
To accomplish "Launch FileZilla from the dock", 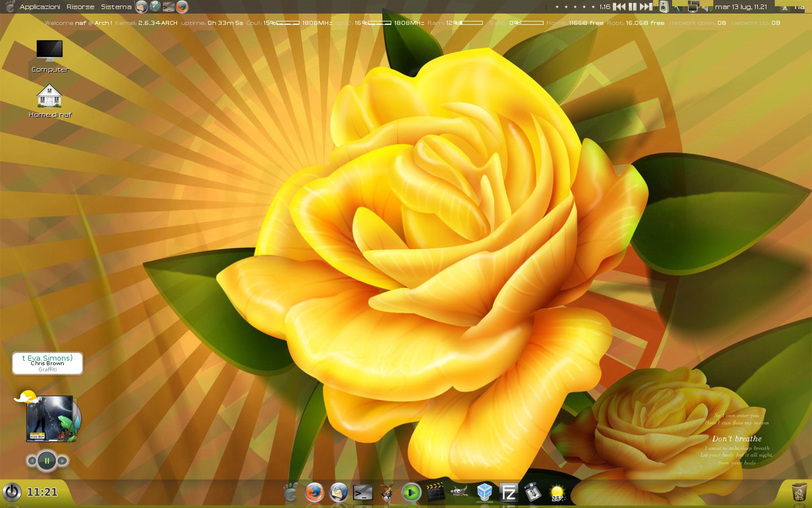I will point(509,493).
